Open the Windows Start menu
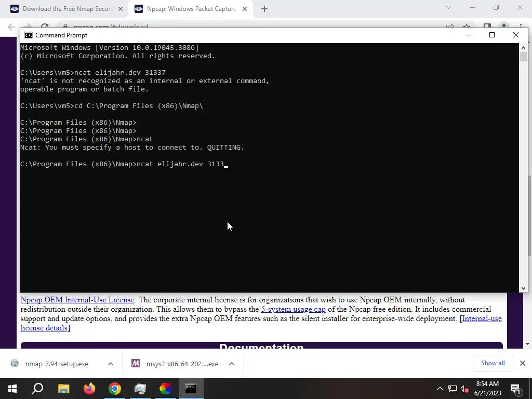Image resolution: width=532 pixels, height=399 pixels. 12,389
